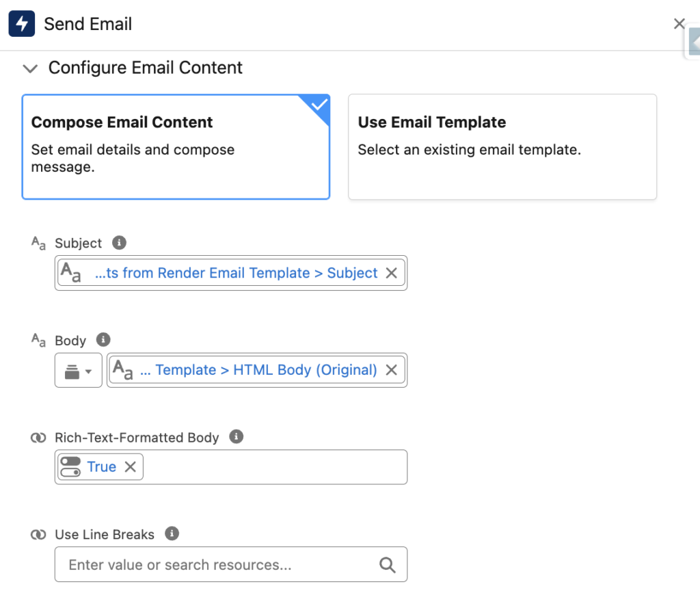
Task: Click the Aa data type icon beside Body
Action: click(38, 339)
